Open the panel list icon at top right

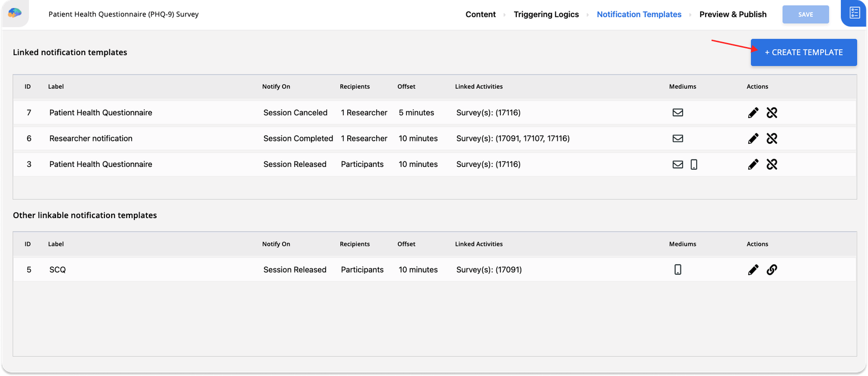(x=854, y=14)
